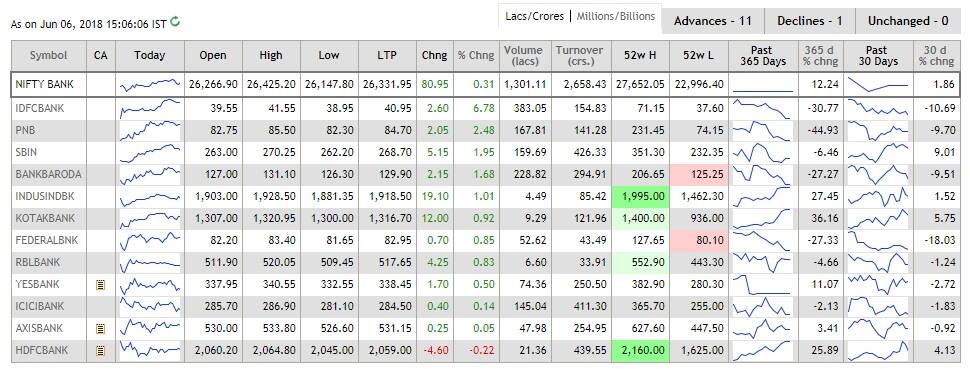Click the 30 d change value -18.03

(x=940, y=241)
